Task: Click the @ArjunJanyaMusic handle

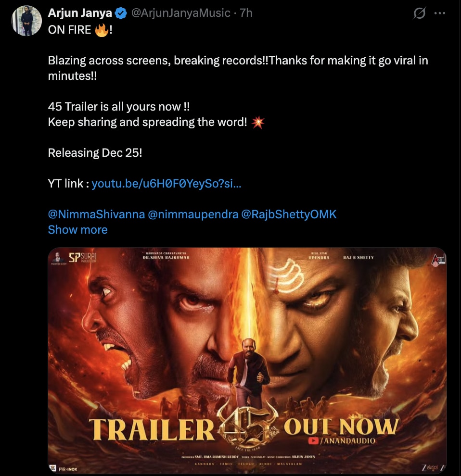Action: coord(180,13)
